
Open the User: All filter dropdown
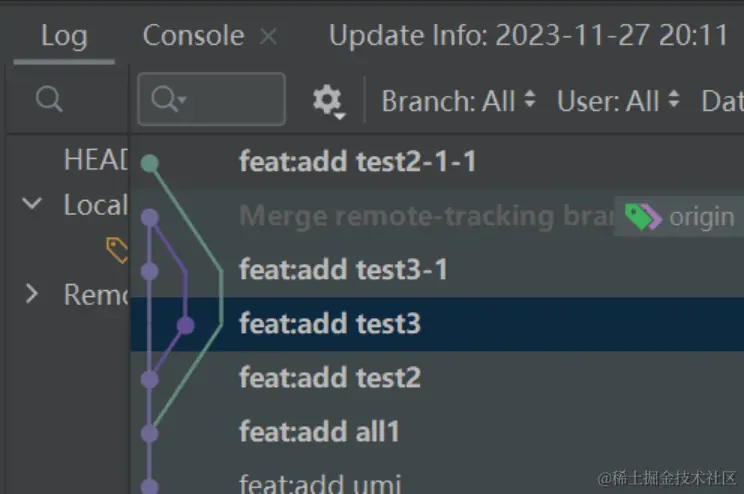(x=618, y=100)
